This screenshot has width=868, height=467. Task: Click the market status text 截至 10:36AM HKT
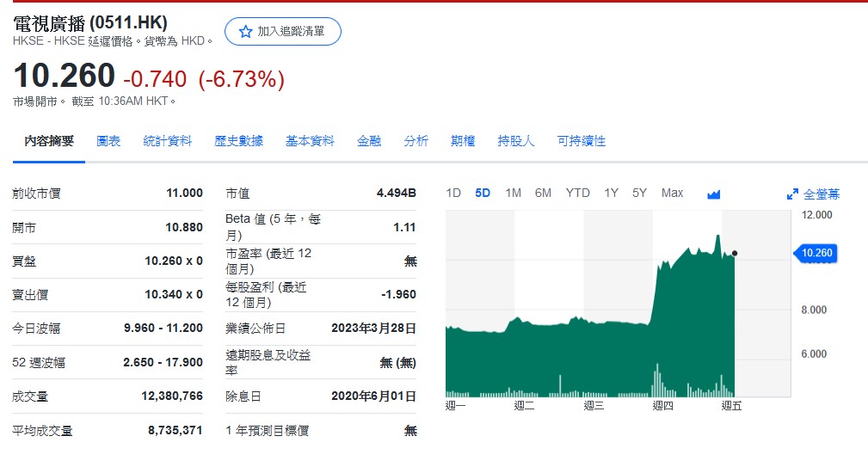pyautogui.click(x=123, y=101)
